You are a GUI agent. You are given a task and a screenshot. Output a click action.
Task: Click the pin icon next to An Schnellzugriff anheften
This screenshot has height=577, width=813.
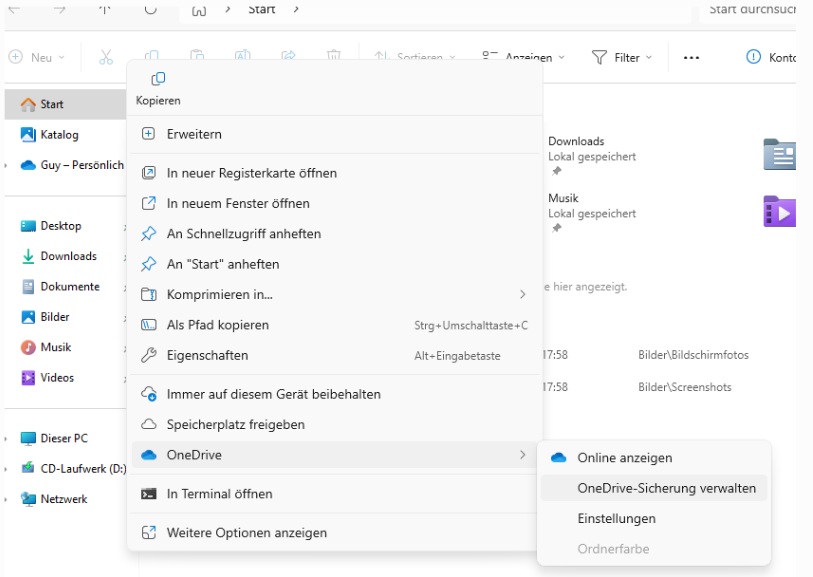(148, 234)
